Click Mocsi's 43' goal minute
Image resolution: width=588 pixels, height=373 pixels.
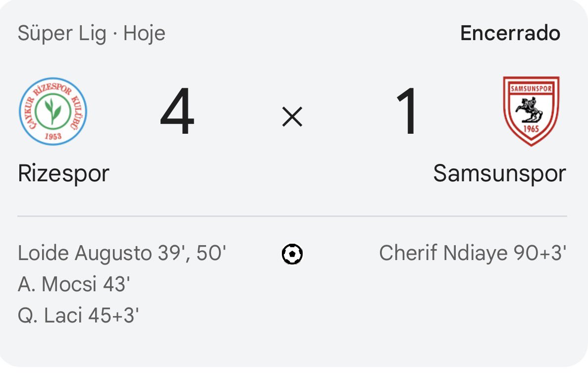coord(116,285)
